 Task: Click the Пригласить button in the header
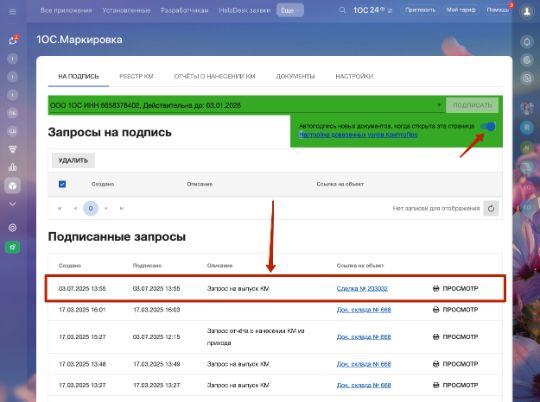pos(420,10)
